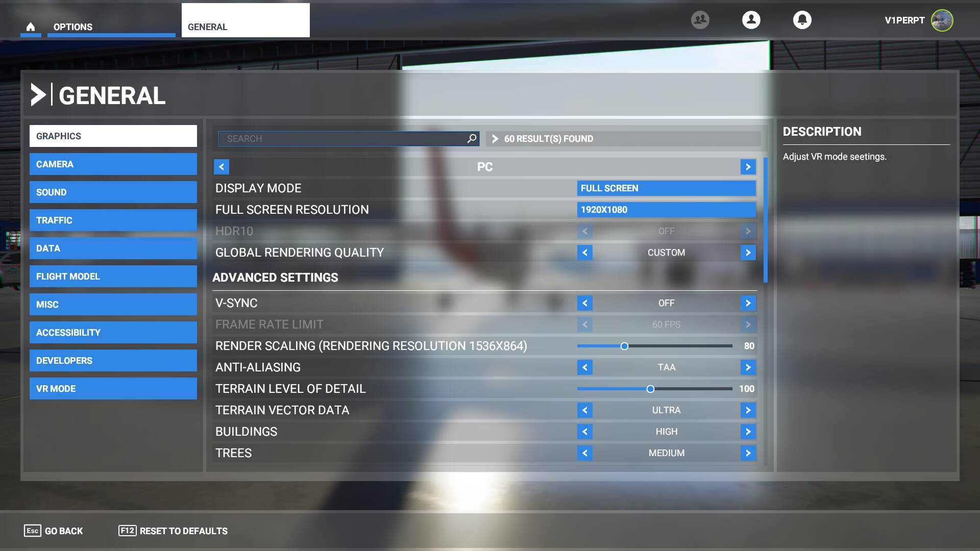Toggle V-Sync with its left arrow
The image size is (980, 551).
(585, 303)
